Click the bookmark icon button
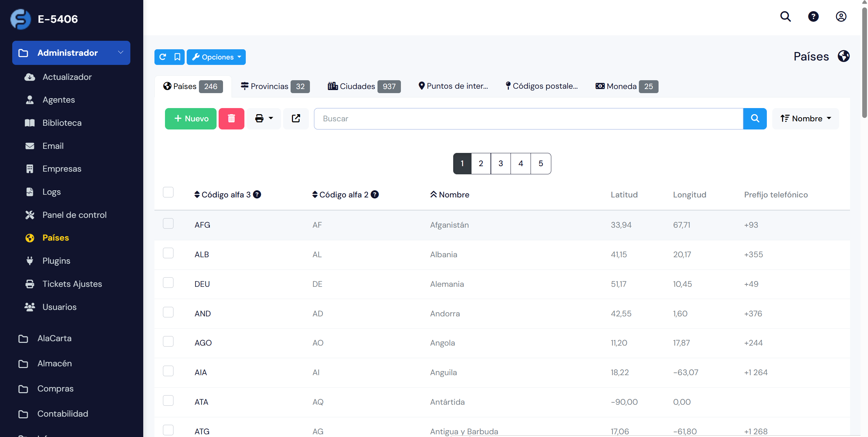The width and height of the screenshot is (868, 437). click(177, 57)
